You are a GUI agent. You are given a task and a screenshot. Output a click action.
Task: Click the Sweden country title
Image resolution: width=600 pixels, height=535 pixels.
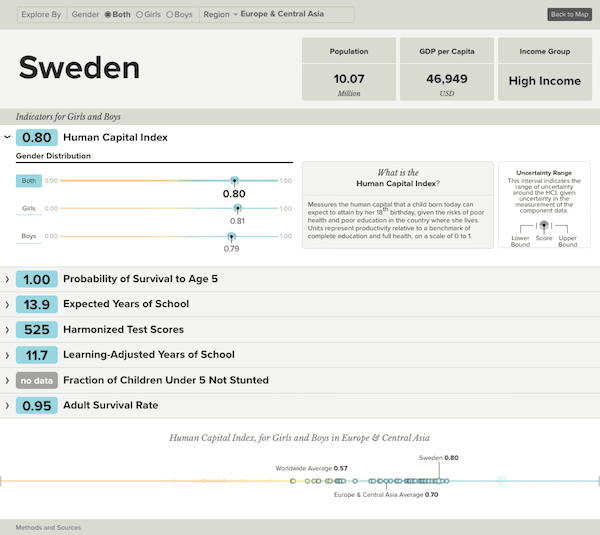(x=80, y=67)
